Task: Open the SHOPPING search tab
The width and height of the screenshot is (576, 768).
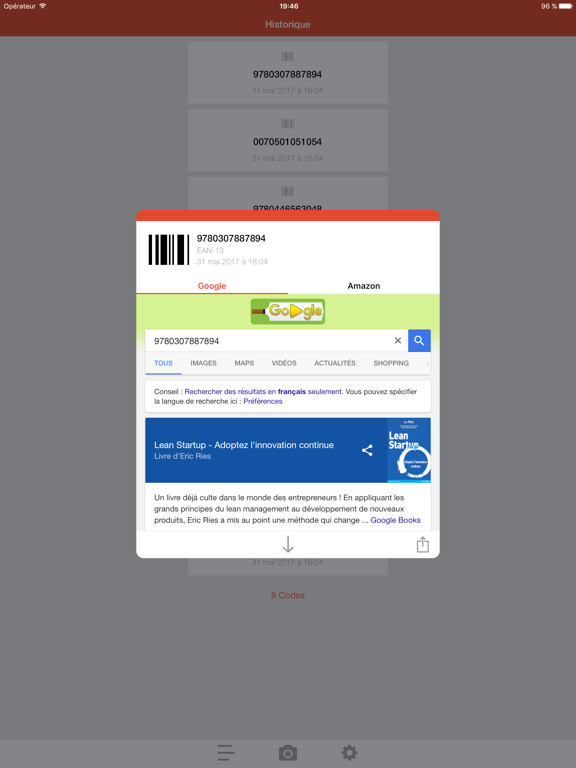Action: pyautogui.click(x=391, y=363)
